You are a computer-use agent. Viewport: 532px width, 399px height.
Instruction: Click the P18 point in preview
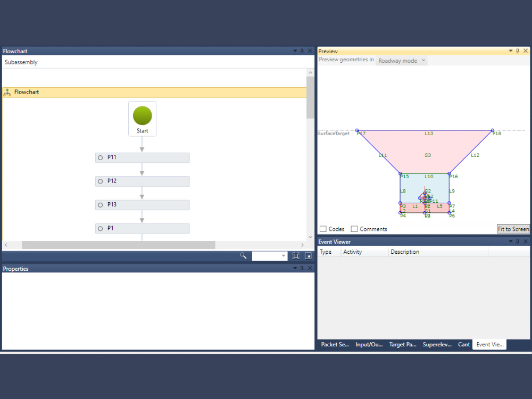point(492,130)
